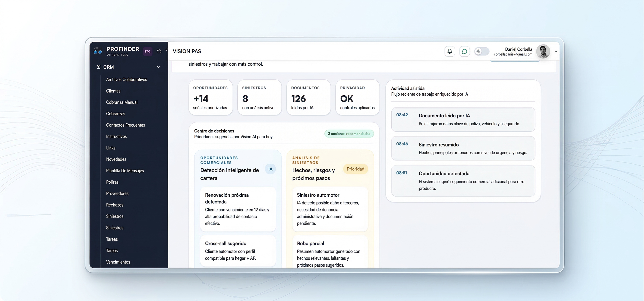Toggle the dark mode switch
644x301 pixels.
(481, 51)
